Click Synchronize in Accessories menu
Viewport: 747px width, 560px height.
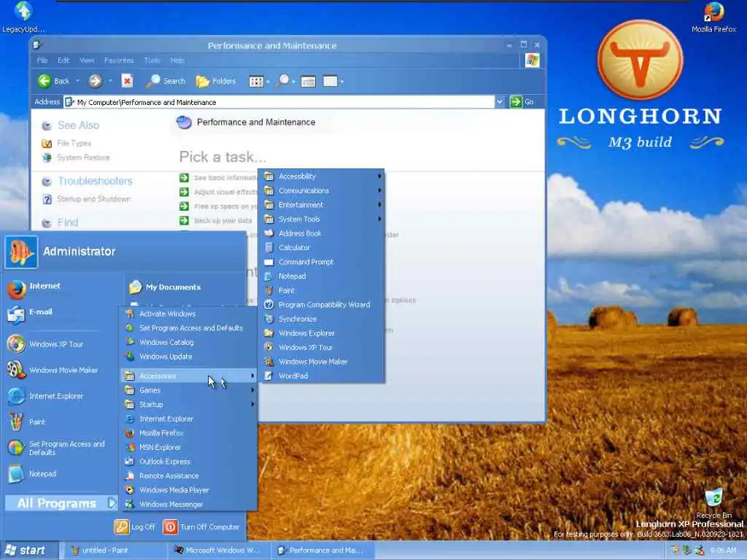pyautogui.click(x=322, y=319)
